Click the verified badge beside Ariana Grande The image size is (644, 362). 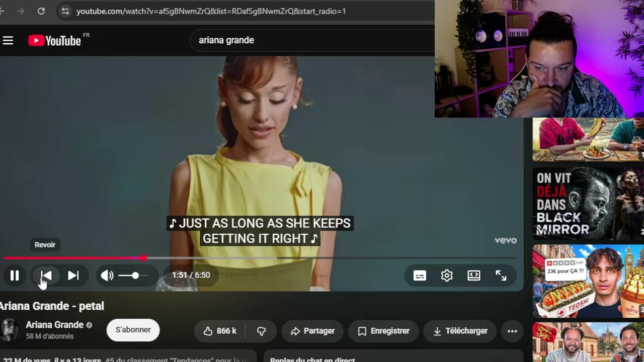[89, 325]
